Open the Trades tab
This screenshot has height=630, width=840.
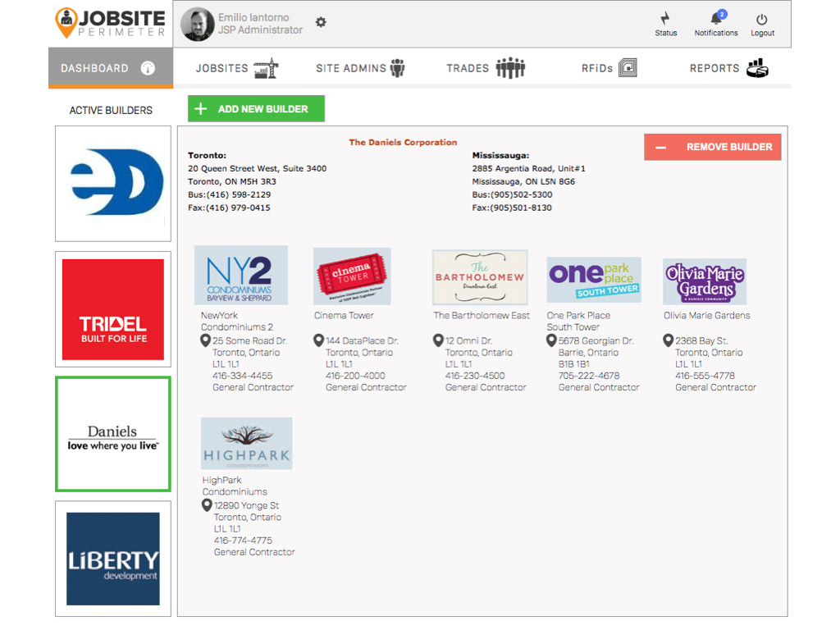(x=486, y=68)
